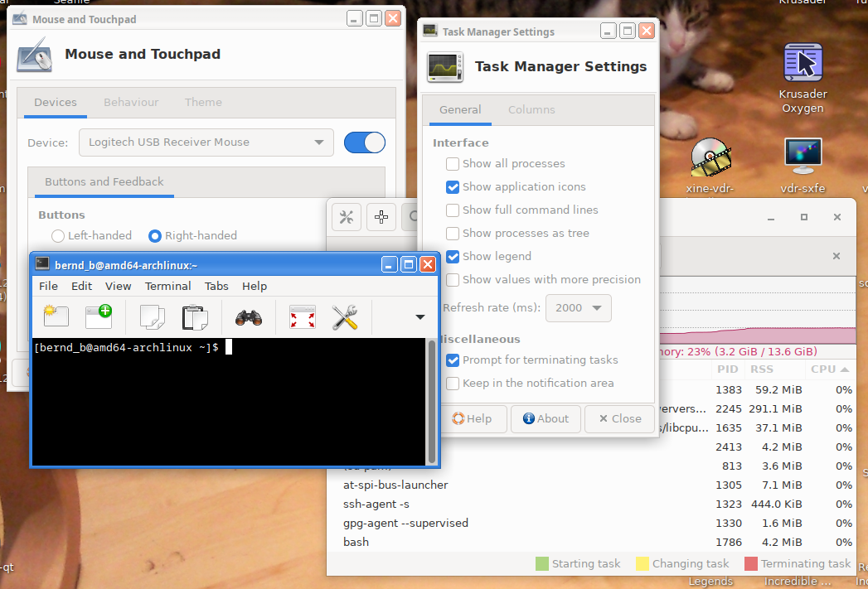
Task: Click the crosshair identify-window icon button
Action: click(381, 217)
